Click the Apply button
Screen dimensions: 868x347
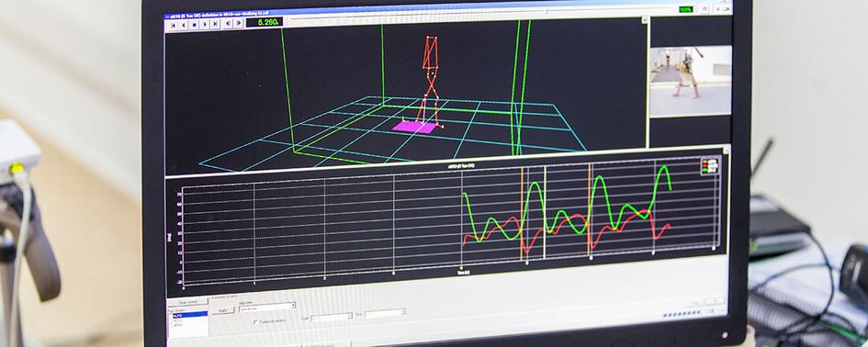tap(223, 310)
